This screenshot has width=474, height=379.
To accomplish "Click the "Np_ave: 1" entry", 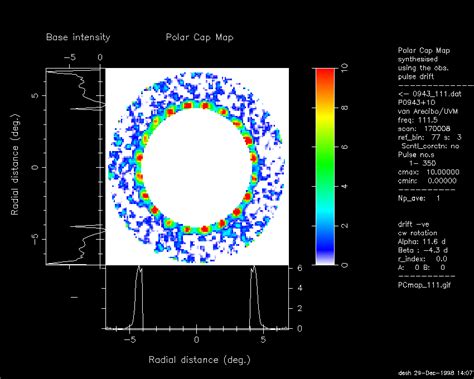I will [x=419, y=198].
